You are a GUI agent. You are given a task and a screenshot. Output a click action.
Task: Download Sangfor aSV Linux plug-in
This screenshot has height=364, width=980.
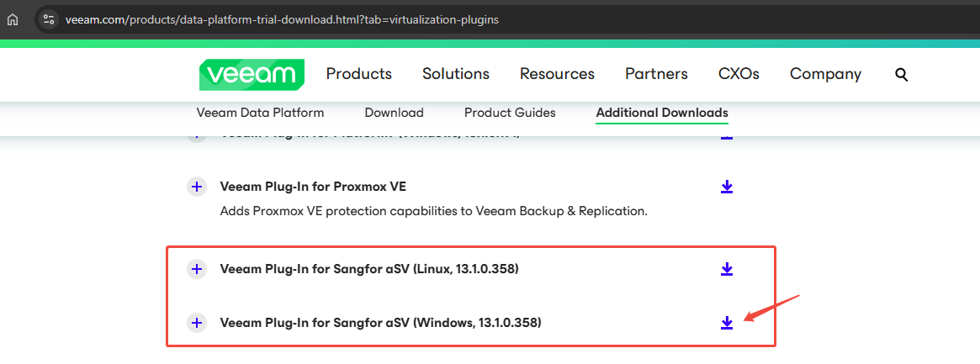726,269
